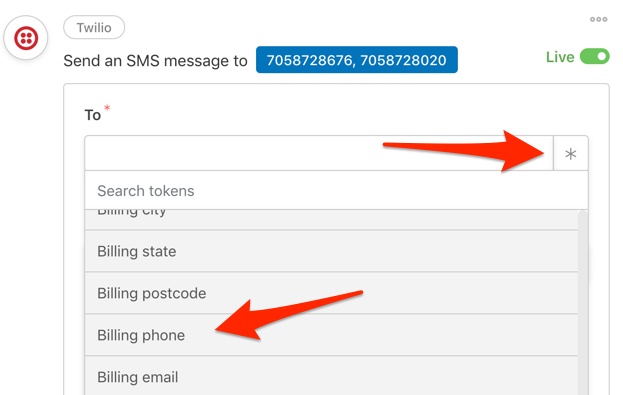
Task: Select the Billing phone token
Action: click(x=331, y=335)
